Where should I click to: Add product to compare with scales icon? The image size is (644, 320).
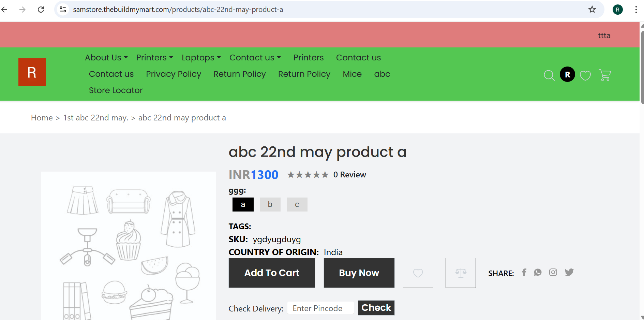click(x=461, y=273)
